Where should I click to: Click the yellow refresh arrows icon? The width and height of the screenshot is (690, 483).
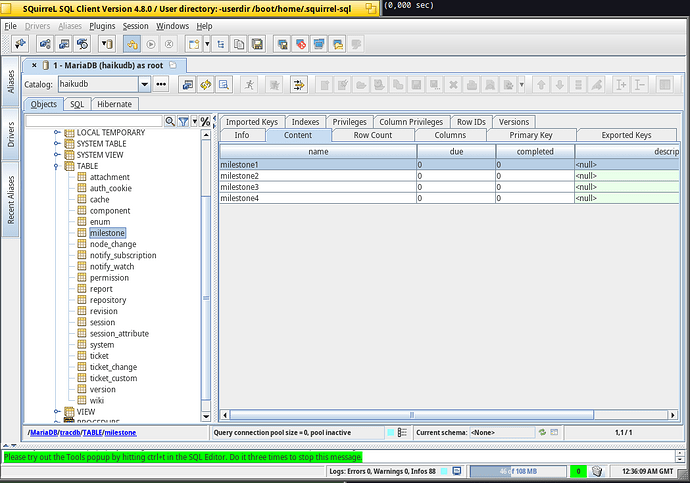point(206,84)
